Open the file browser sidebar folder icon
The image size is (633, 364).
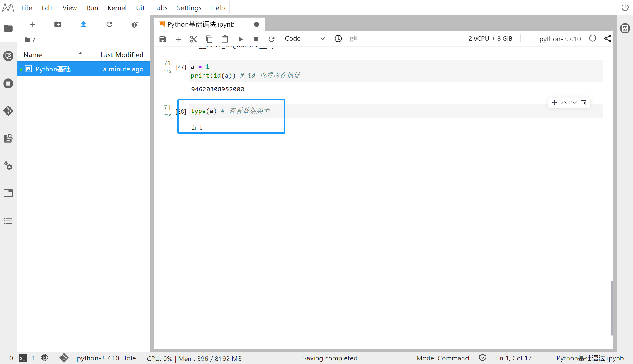click(x=8, y=28)
